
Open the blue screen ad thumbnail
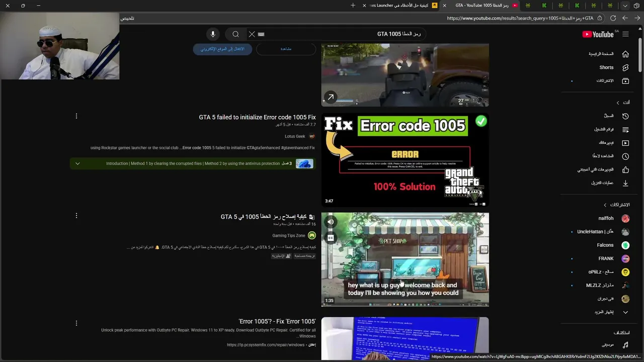[x=405, y=338]
